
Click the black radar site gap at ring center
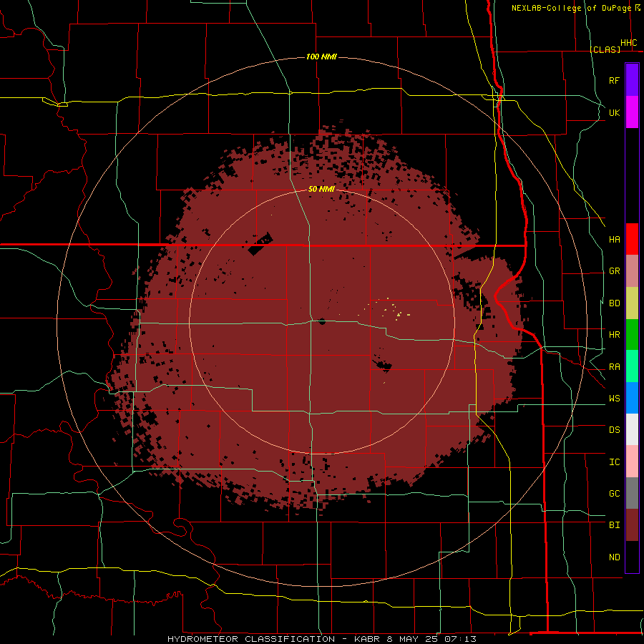(321, 321)
